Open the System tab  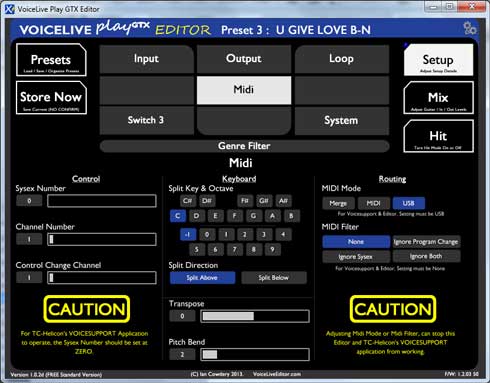pos(341,120)
